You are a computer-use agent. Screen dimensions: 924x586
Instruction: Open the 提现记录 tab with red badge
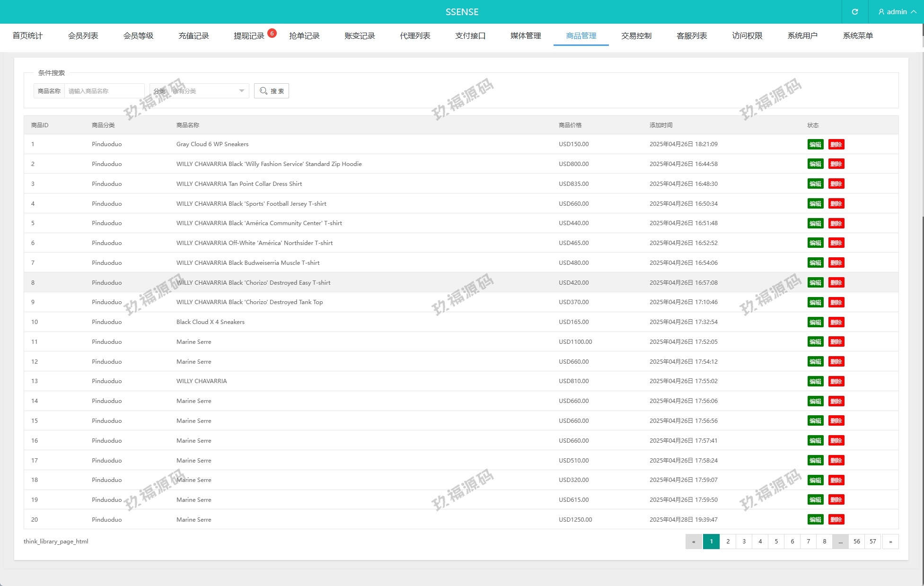coord(249,36)
